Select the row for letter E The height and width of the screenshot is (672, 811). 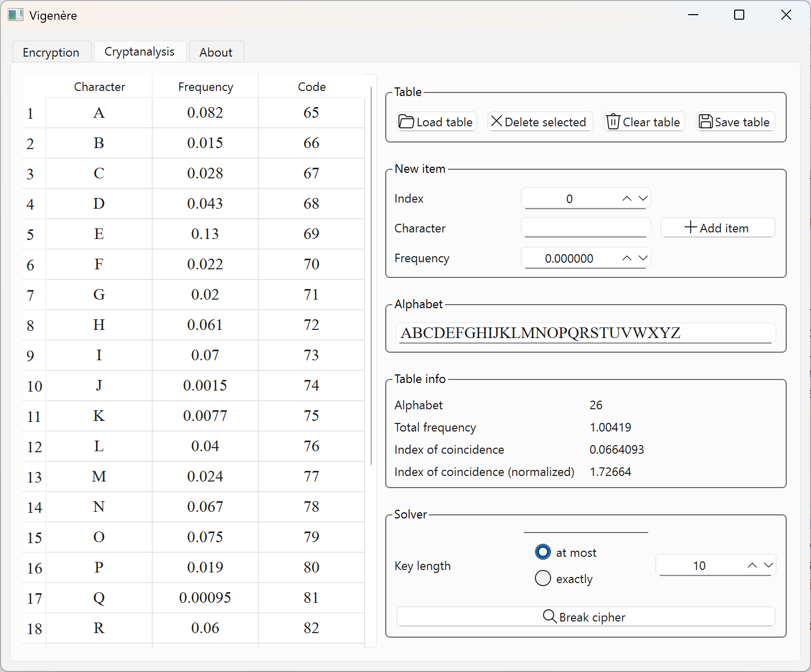click(x=99, y=234)
